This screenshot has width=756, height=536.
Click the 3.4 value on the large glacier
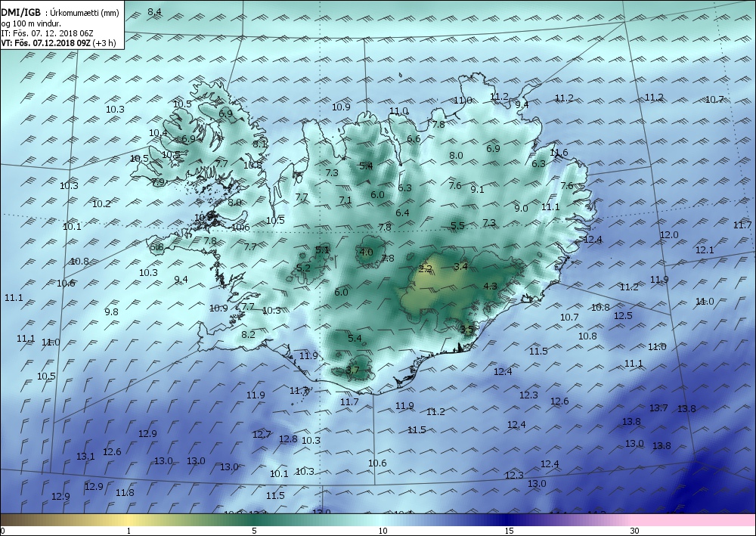coord(461,267)
